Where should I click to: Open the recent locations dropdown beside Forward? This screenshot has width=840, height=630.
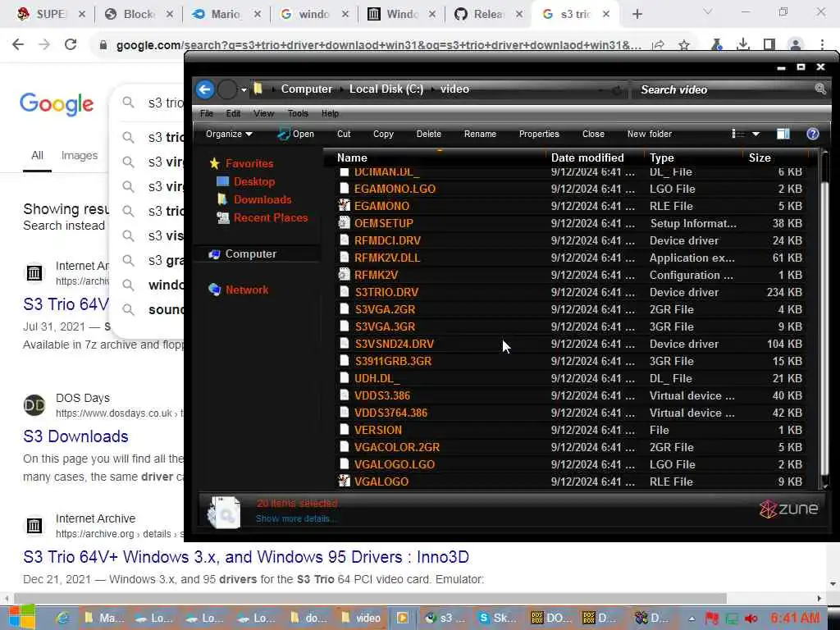pyautogui.click(x=244, y=90)
